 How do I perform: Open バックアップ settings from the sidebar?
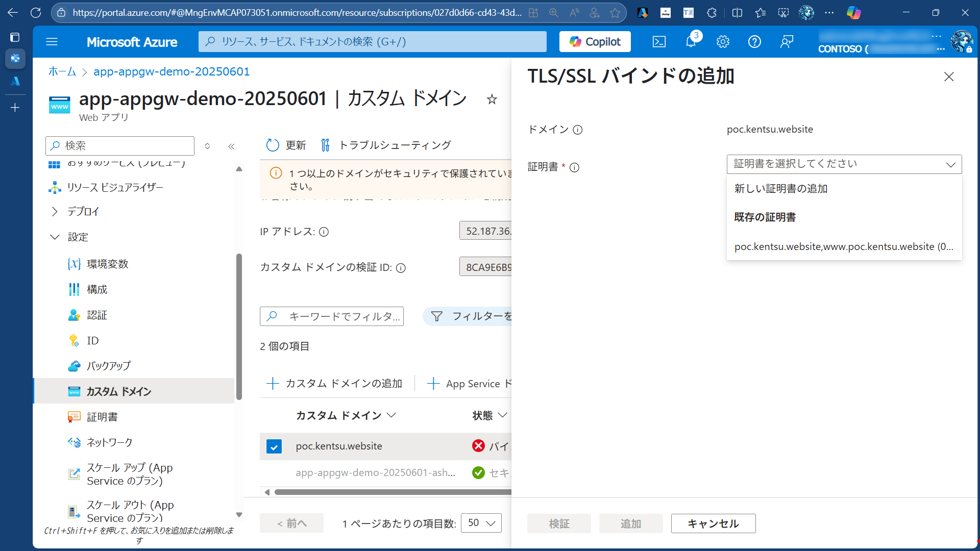pyautogui.click(x=108, y=365)
